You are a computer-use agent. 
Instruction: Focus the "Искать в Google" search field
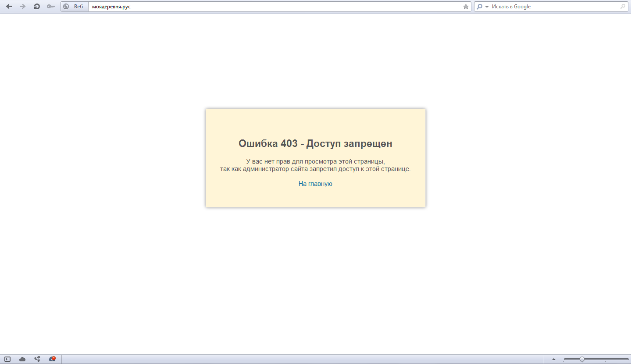553,7
